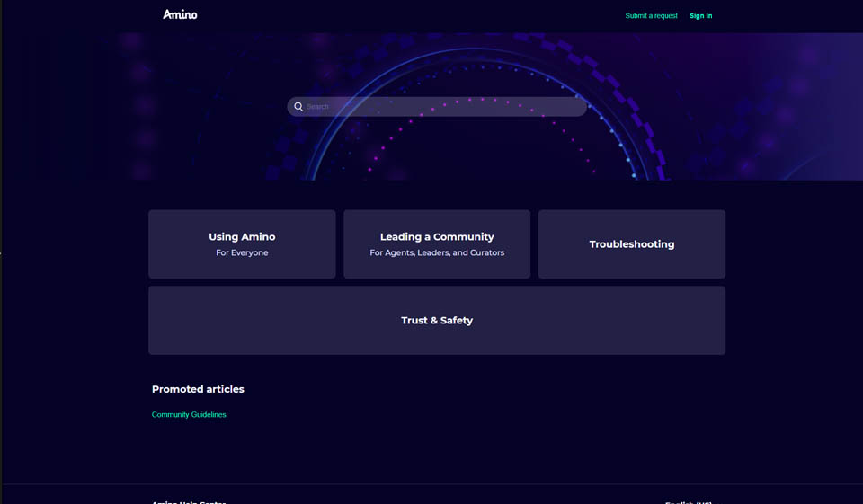Click 'For Agents, Leaders, and Curators' subtitle
This screenshot has height=504, width=863.
point(437,253)
